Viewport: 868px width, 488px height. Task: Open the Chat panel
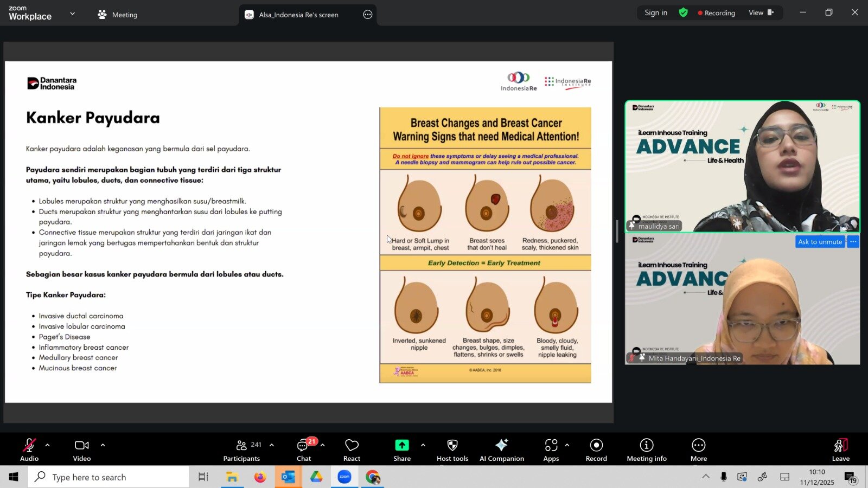click(x=304, y=450)
